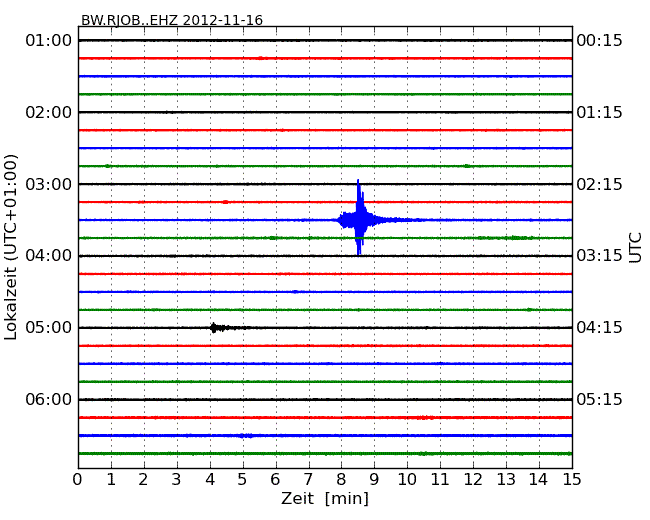
Task: Pick the x-axis tick label 14
Action: (539, 480)
